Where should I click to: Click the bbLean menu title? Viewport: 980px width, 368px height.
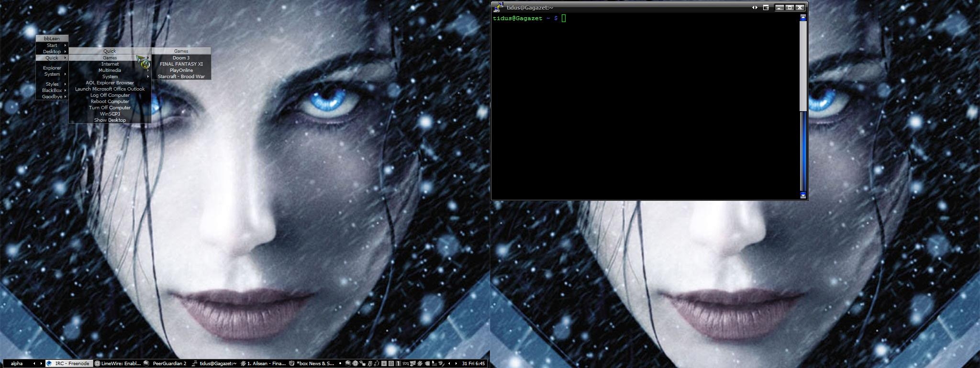click(52, 38)
